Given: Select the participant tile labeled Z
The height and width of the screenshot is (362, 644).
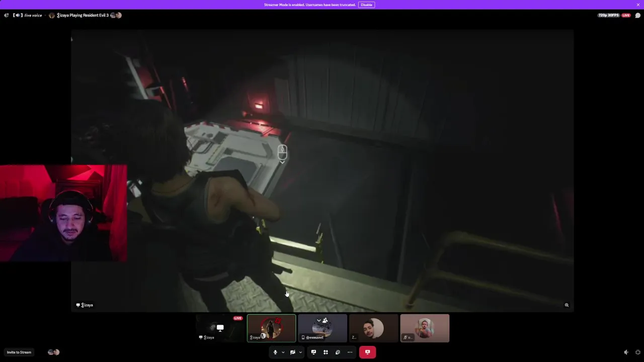Looking at the screenshot, I should (x=373, y=328).
